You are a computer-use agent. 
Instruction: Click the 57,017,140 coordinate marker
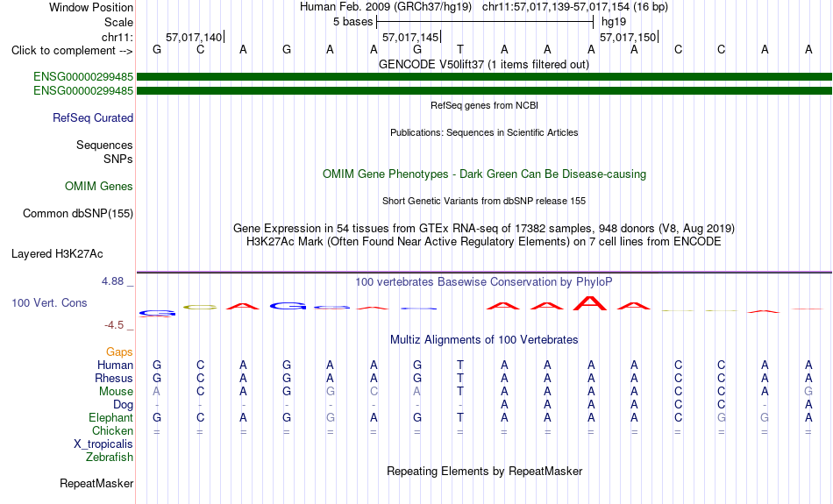click(194, 37)
